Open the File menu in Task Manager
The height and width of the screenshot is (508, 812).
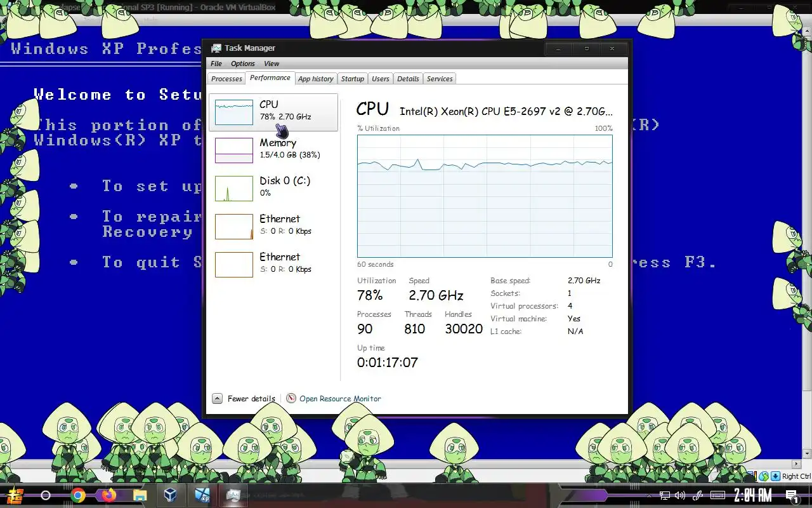216,63
